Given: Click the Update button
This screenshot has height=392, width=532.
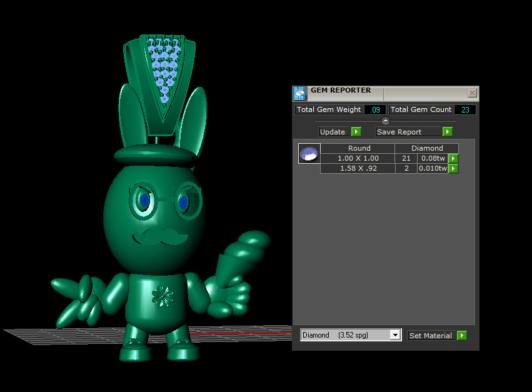Looking at the screenshot, I should [334, 132].
